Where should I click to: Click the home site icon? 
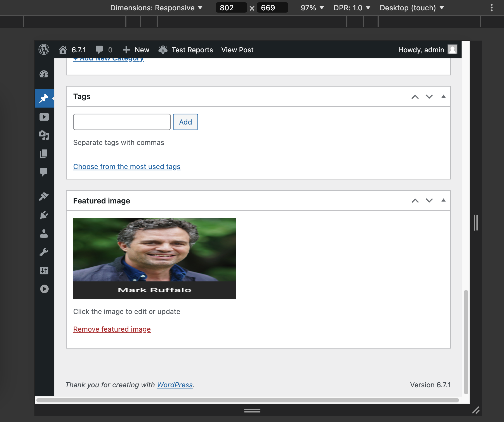pyautogui.click(x=63, y=50)
